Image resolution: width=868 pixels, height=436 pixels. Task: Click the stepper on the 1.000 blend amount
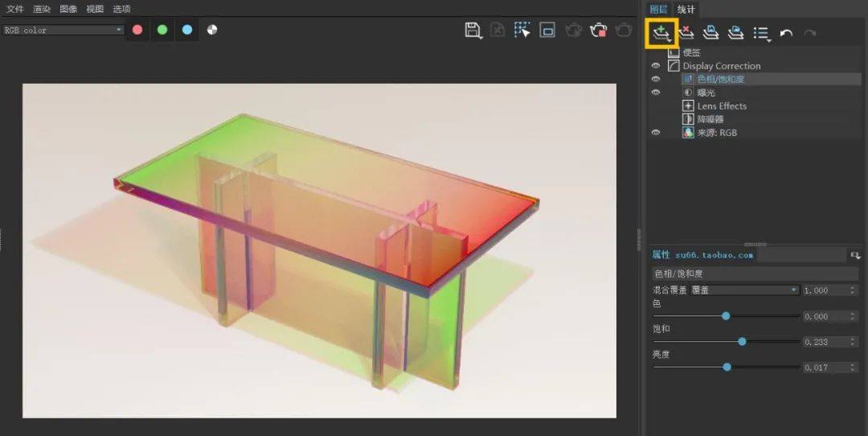(853, 290)
